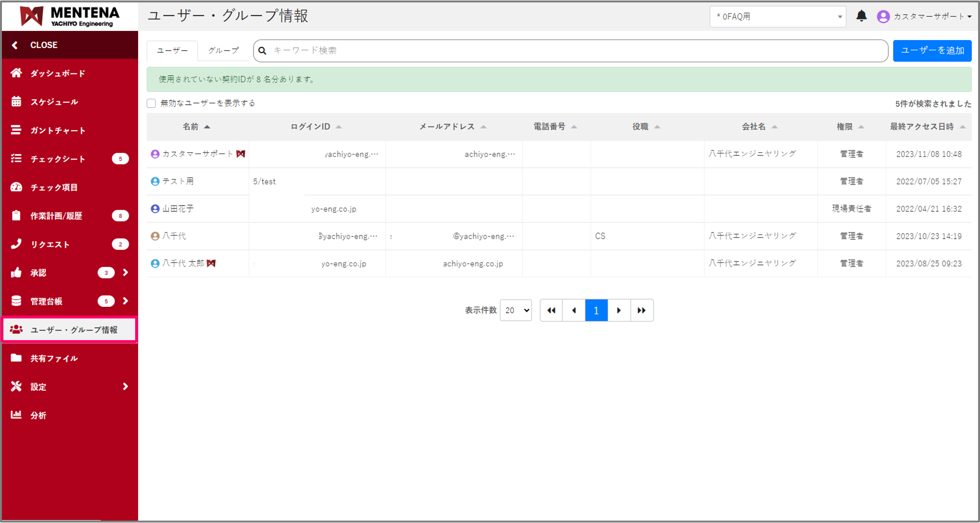Click the 分析 chart icon

[16, 415]
